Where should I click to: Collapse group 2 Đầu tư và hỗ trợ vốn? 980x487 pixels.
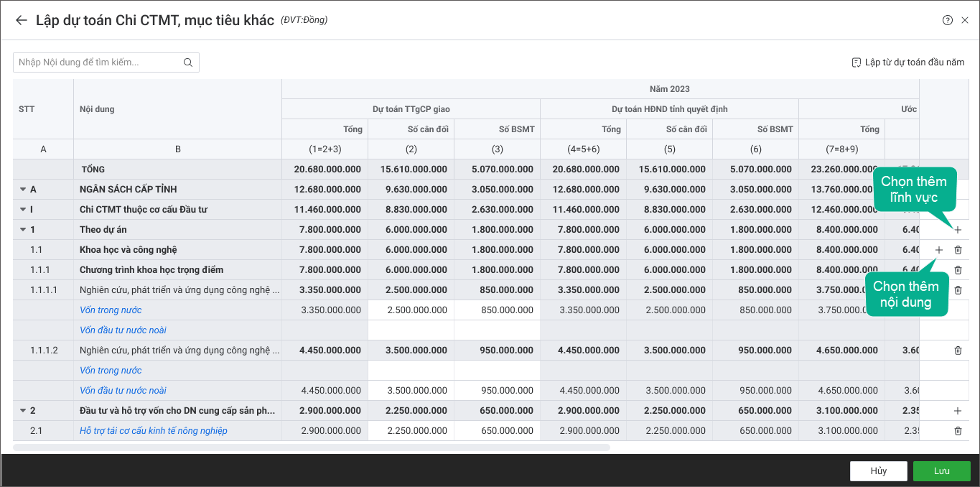23,411
